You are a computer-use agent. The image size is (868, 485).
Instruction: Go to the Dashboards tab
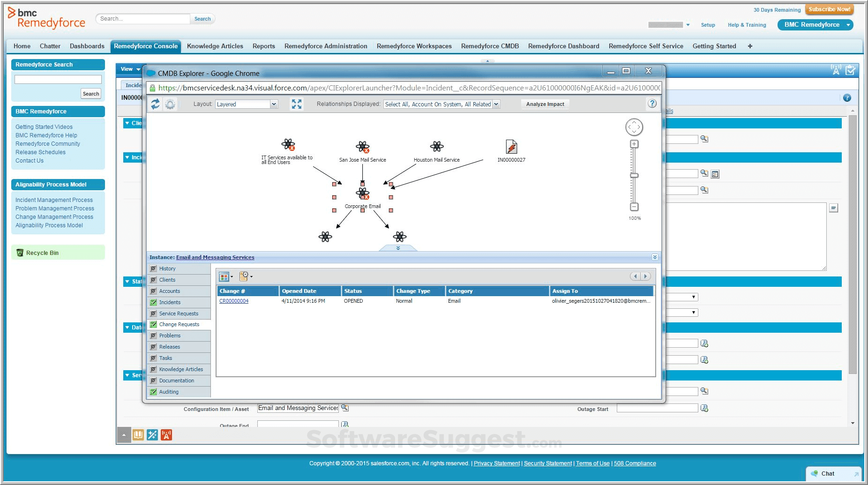[x=87, y=46]
